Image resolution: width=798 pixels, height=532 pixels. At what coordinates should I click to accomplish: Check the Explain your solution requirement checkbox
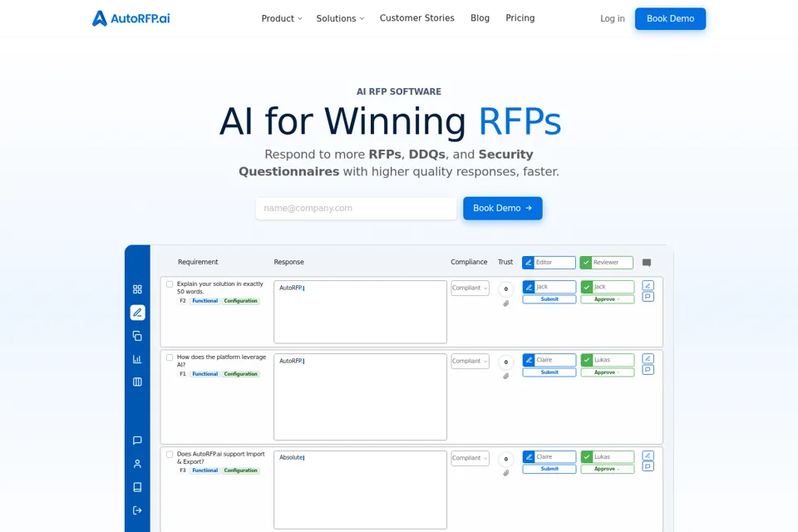[170, 284]
